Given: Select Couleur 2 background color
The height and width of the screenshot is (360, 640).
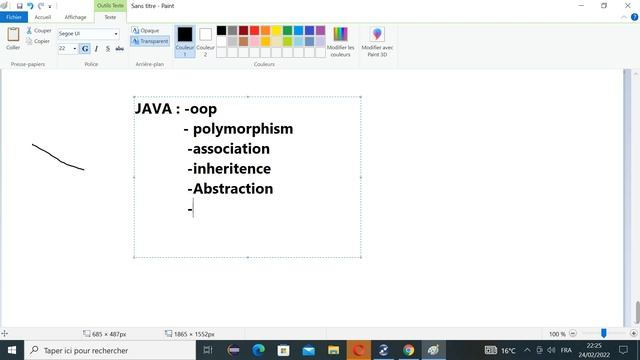Looking at the screenshot, I should (205, 41).
